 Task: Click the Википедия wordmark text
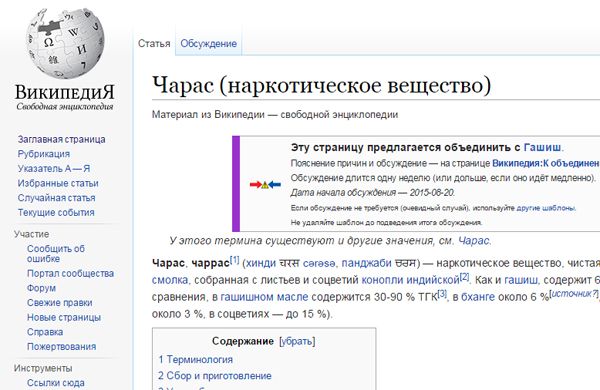pyautogui.click(x=65, y=92)
